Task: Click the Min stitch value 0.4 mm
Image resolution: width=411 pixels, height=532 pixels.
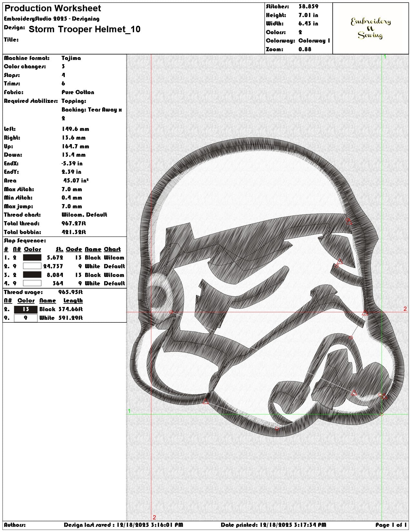Action: 72,198
